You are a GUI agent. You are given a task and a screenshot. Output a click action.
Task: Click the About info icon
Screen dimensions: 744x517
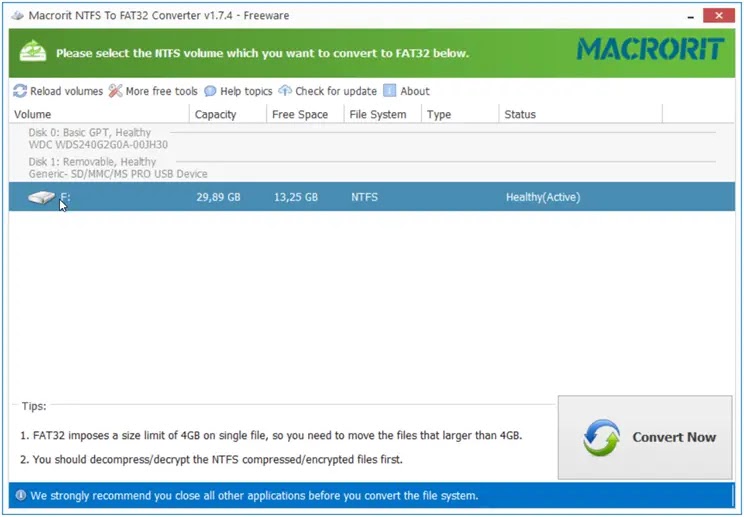tap(390, 90)
